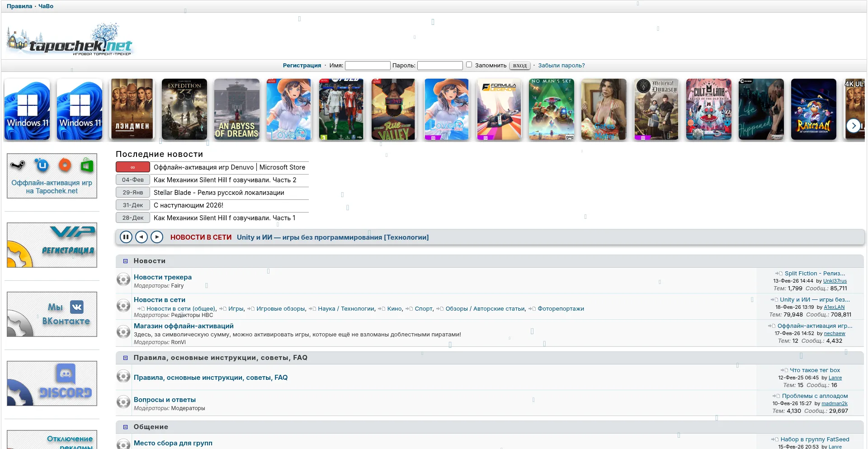Open ticker headline Unity и ИИ — игры без программирования
The width and height of the screenshot is (868, 449).
pyautogui.click(x=333, y=237)
